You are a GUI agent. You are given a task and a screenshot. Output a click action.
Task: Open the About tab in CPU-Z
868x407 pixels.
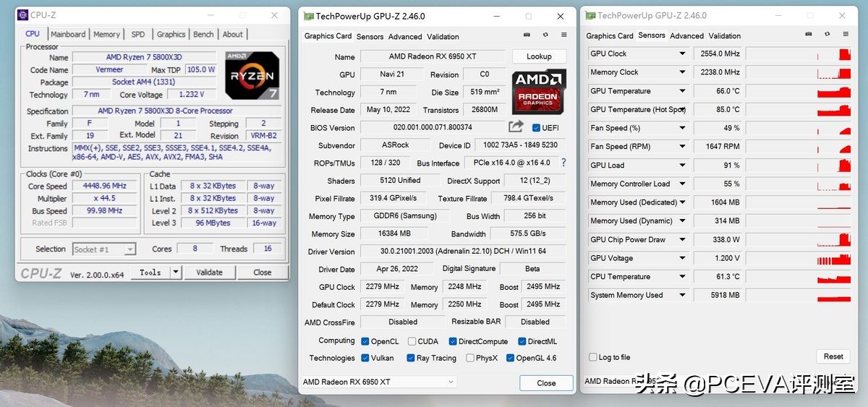[x=233, y=34]
